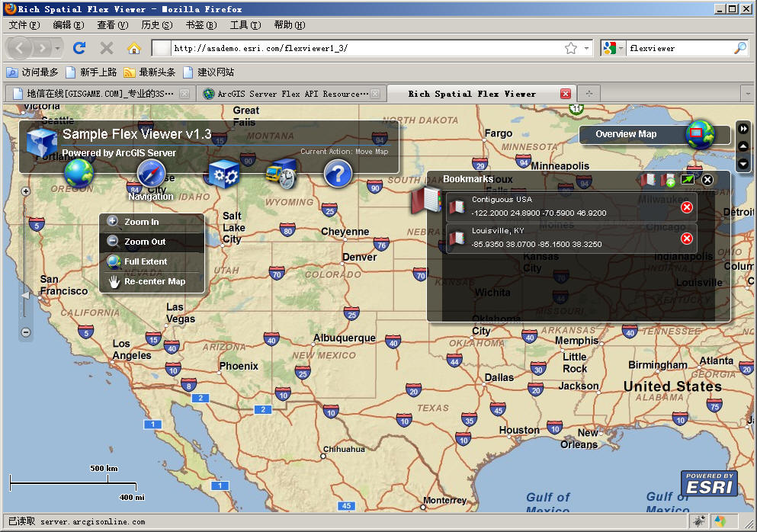Click Re-center Map option

(x=155, y=281)
